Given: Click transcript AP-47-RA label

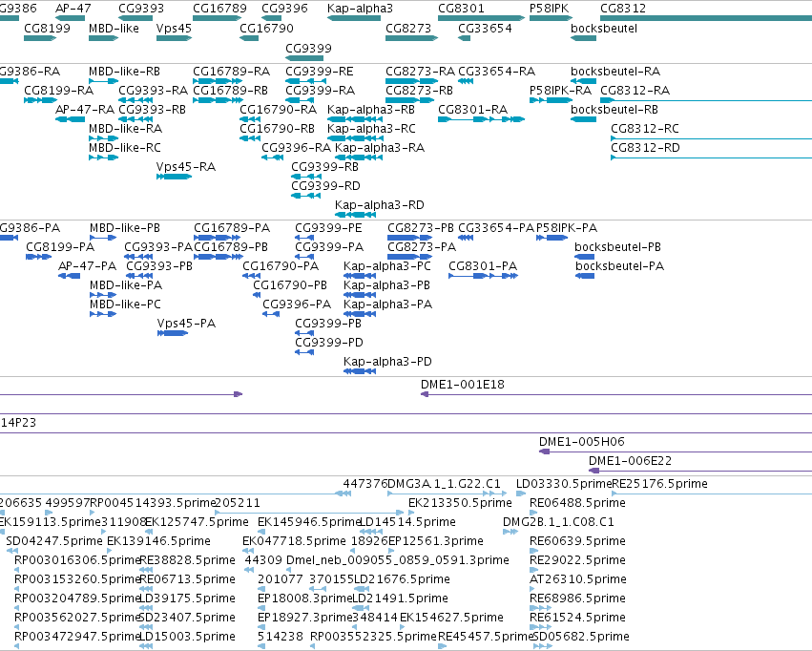Looking at the screenshot, I should click(x=85, y=109).
